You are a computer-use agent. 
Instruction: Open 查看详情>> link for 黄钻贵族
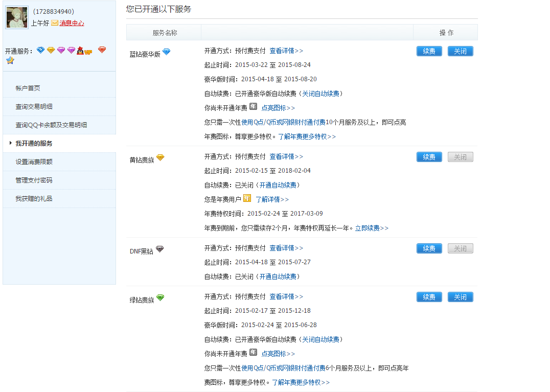(286, 156)
